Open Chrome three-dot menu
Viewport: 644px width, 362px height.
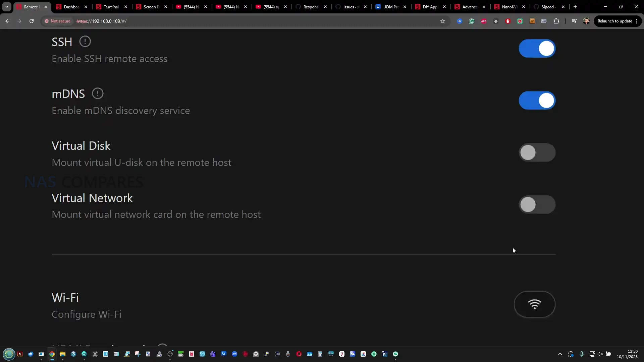point(636,21)
